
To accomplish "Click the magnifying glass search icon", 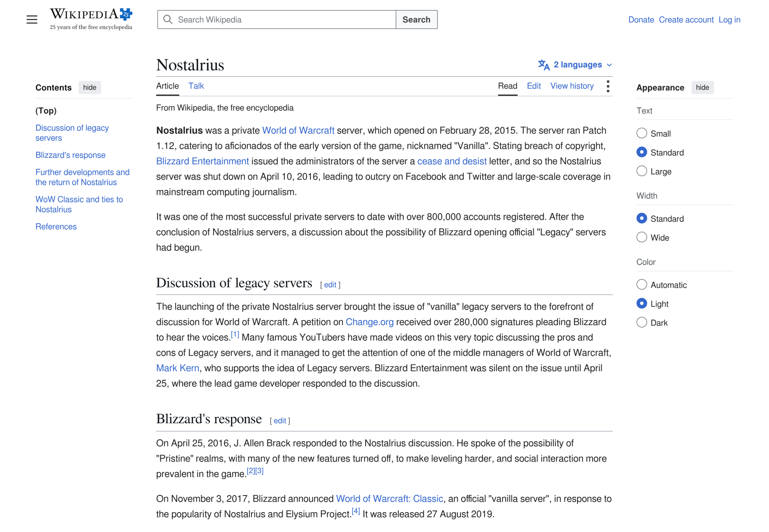I will (x=168, y=20).
